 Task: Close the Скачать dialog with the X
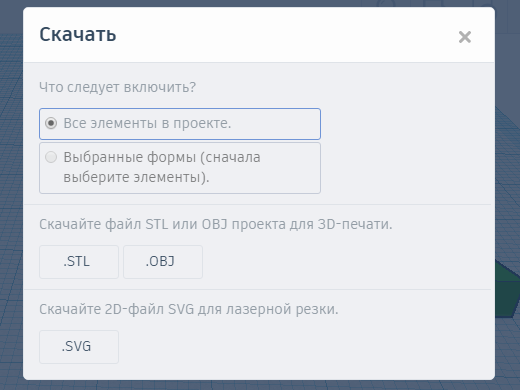click(x=465, y=37)
